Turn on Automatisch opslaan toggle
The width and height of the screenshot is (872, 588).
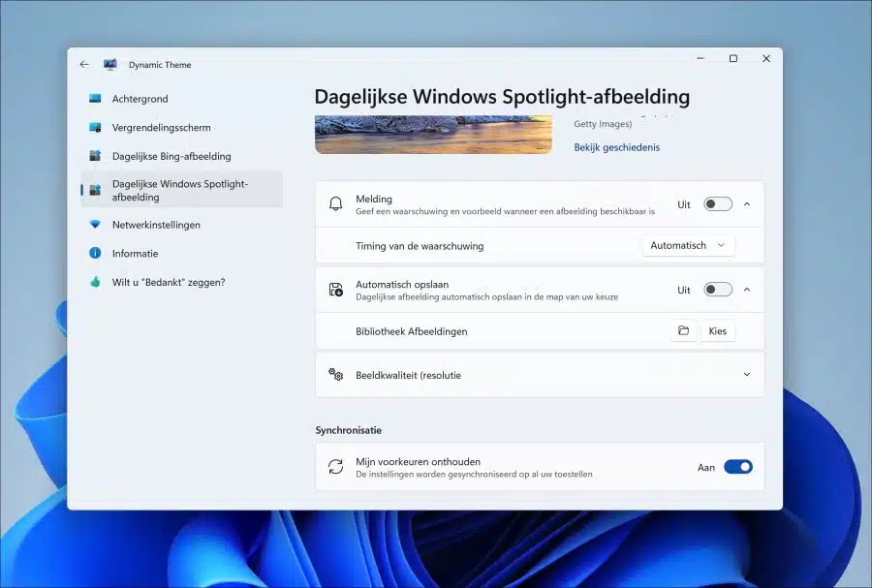(718, 290)
